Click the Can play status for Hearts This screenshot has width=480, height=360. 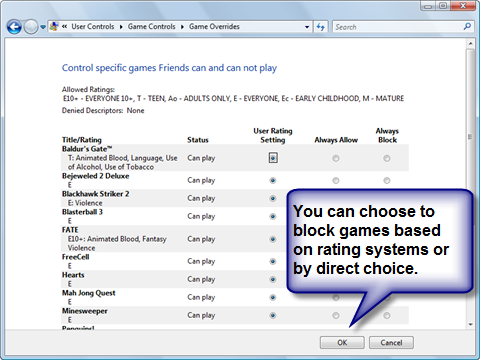(x=201, y=279)
